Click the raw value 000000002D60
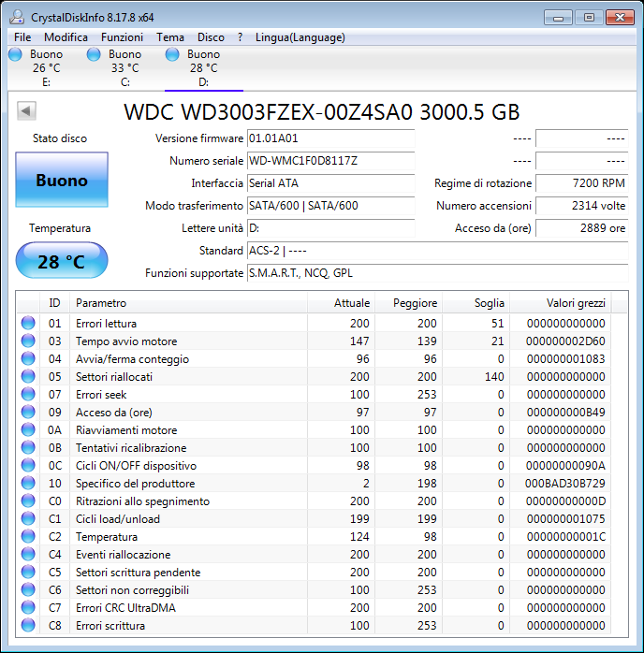This screenshot has height=653, width=644. [565, 341]
